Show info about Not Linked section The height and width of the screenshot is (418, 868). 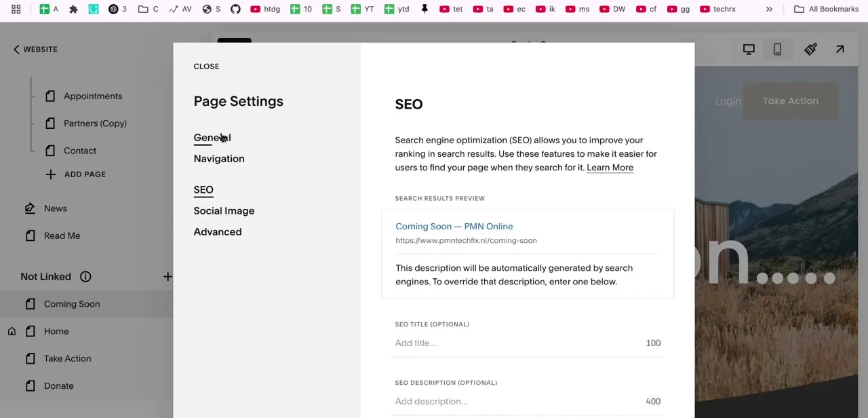pyautogui.click(x=85, y=276)
